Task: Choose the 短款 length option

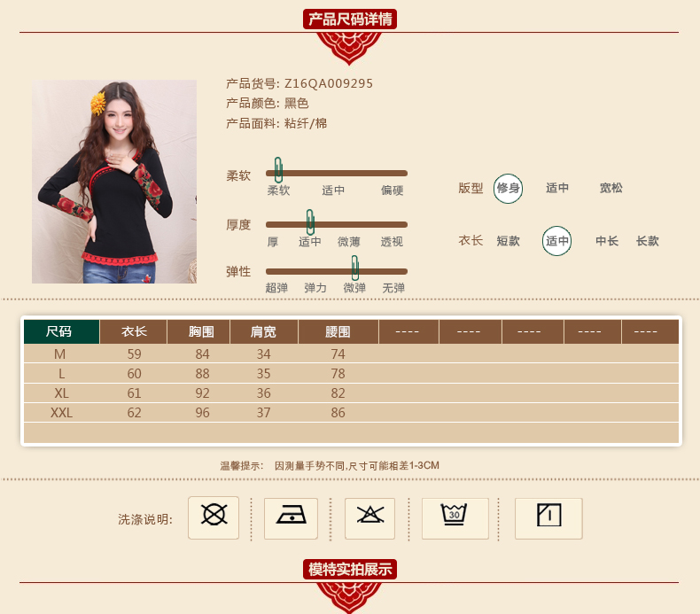Action: (x=508, y=241)
